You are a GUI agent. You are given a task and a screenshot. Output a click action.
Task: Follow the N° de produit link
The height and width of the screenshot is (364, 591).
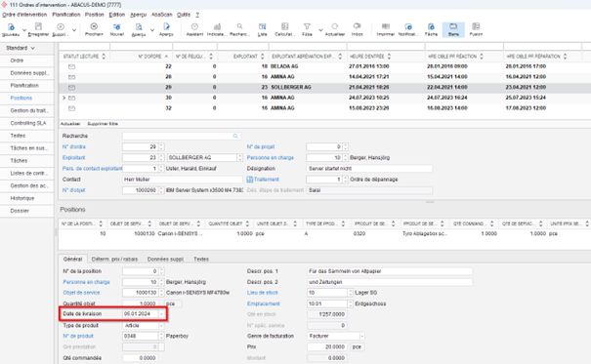[x=78, y=336]
